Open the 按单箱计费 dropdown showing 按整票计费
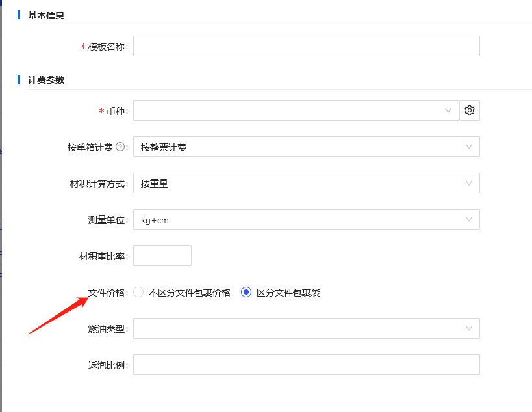This screenshot has height=412, width=532. [307, 147]
